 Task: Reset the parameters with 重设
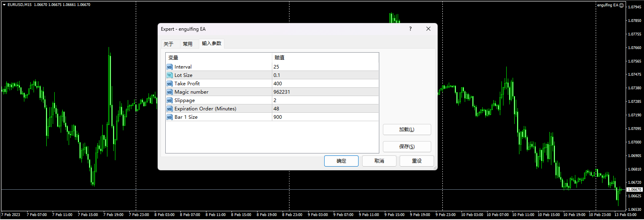tap(417, 161)
